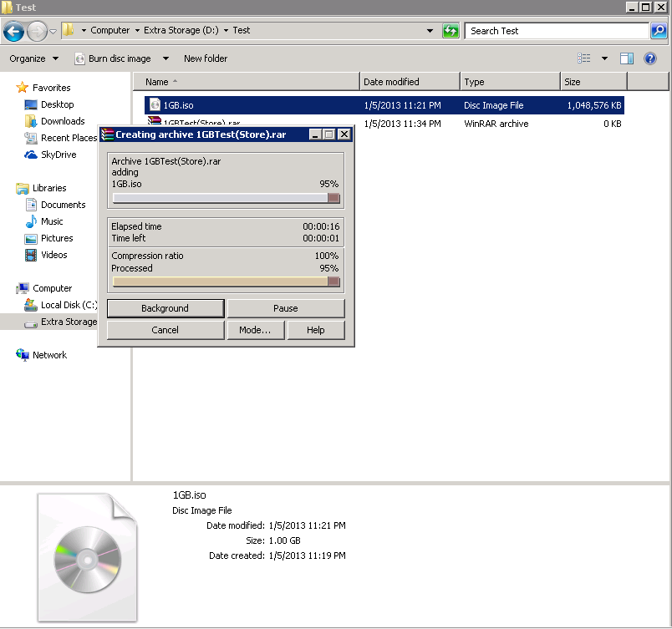Click the Pictures library icon
The height and width of the screenshot is (629, 672).
click(x=31, y=239)
